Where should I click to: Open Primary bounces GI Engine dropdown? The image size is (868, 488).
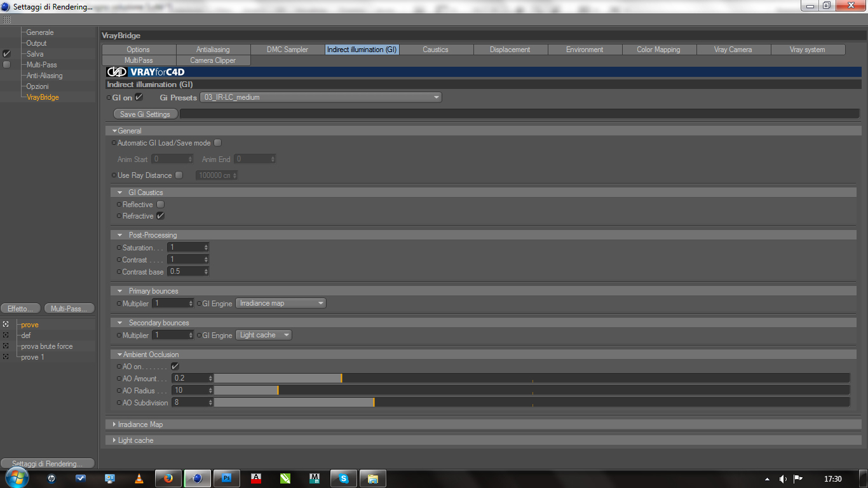pos(281,303)
